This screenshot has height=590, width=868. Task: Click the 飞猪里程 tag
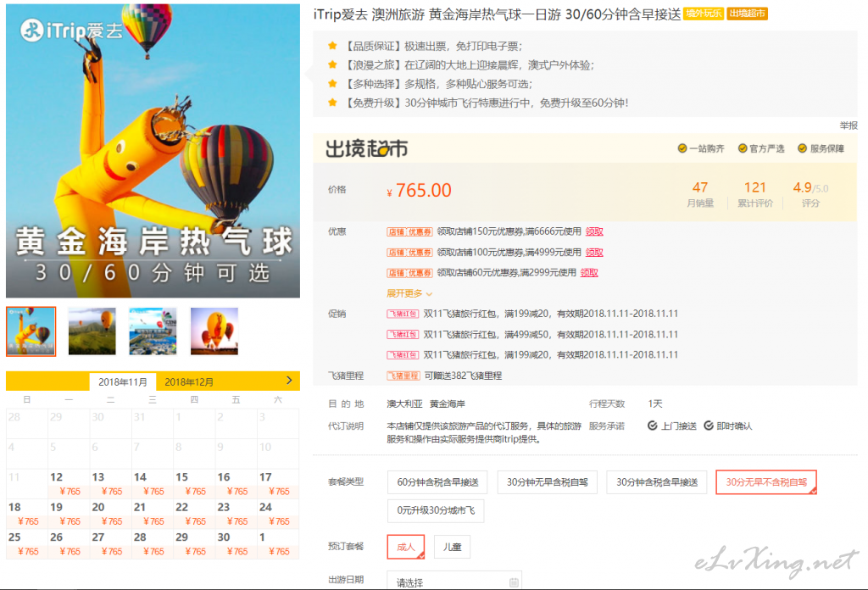tap(403, 376)
